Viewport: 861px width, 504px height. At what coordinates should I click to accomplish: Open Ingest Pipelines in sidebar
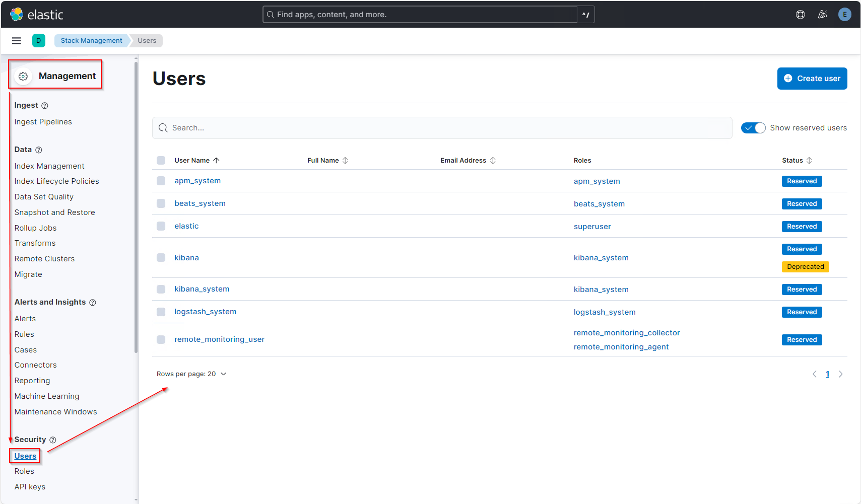[43, 122]
